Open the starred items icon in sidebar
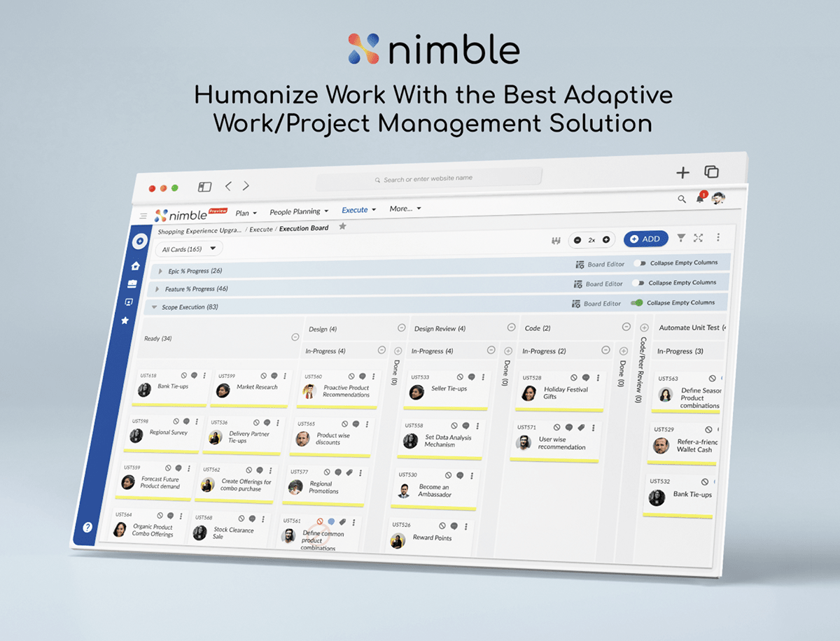 125,320
